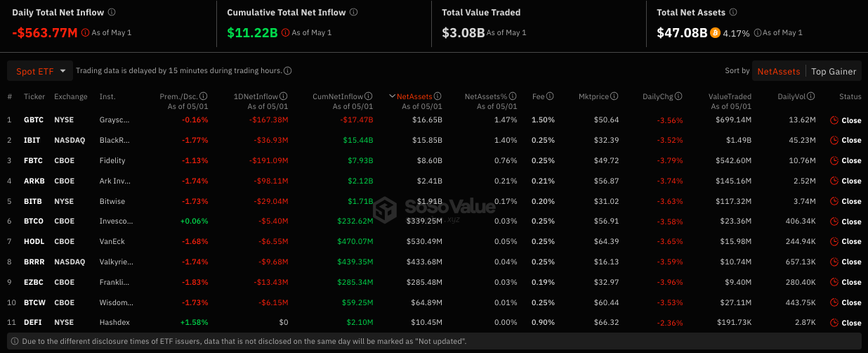Click BlackR... institution name cell

click(x=114, y=140)
